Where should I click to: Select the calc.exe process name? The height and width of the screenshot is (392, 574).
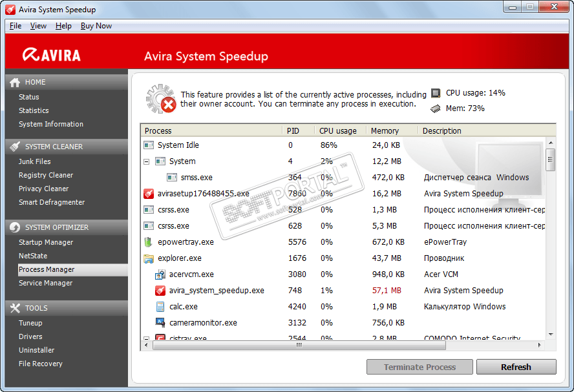pyautogui.click(x=184, y=307)
